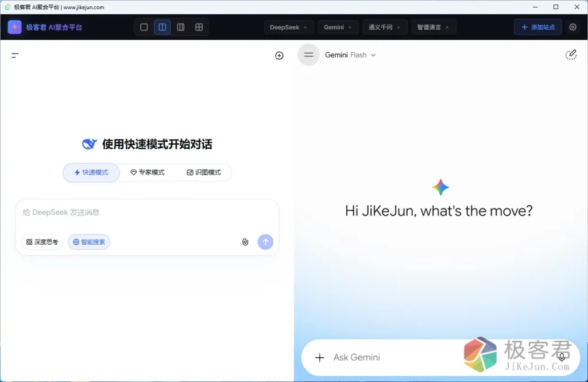Minimize the application window
This screenshot has width=588, height=382.
[x=535, y=7]
